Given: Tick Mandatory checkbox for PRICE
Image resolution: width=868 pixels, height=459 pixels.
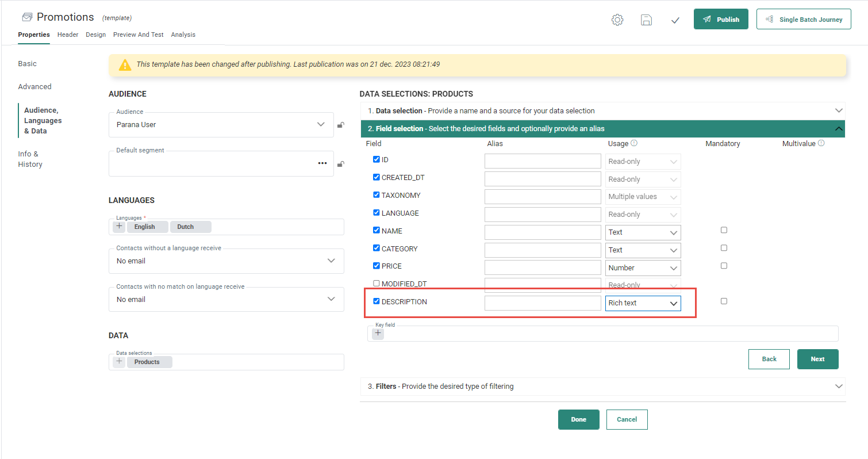Looking at the screenshot, I should (x=724, y=266).
